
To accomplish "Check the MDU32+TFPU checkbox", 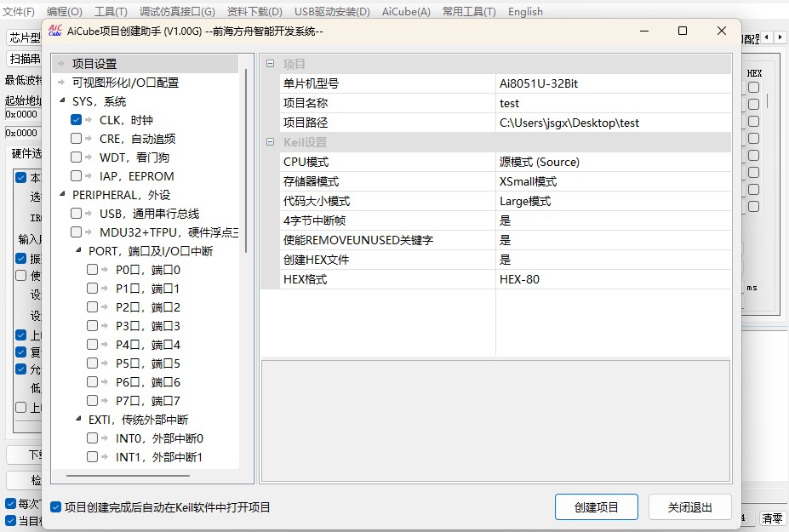I will point(76,232).
